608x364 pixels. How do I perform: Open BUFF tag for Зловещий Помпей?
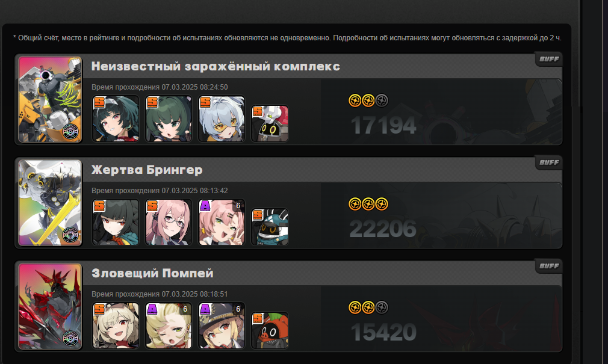(548, 266)
